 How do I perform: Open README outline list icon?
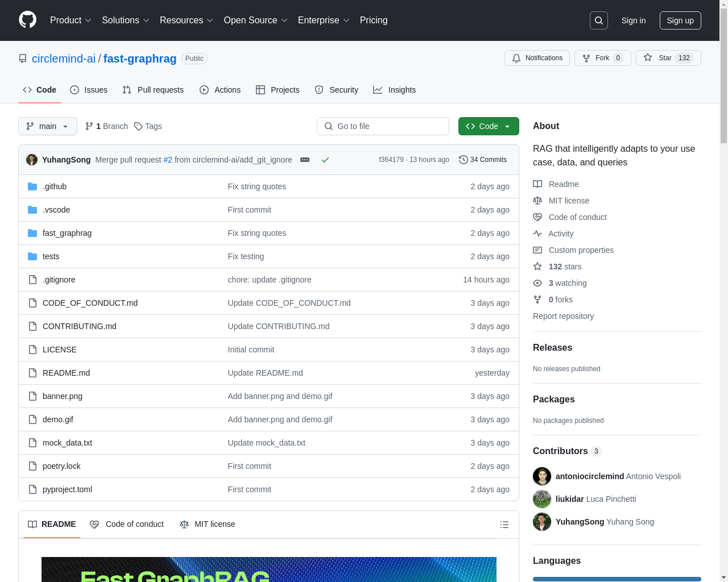pos(504,525)
